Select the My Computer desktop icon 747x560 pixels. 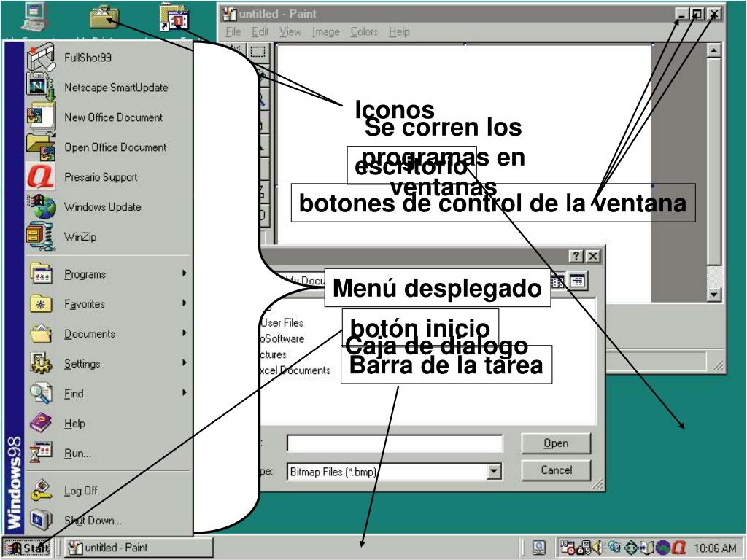(x=34, y=17)
